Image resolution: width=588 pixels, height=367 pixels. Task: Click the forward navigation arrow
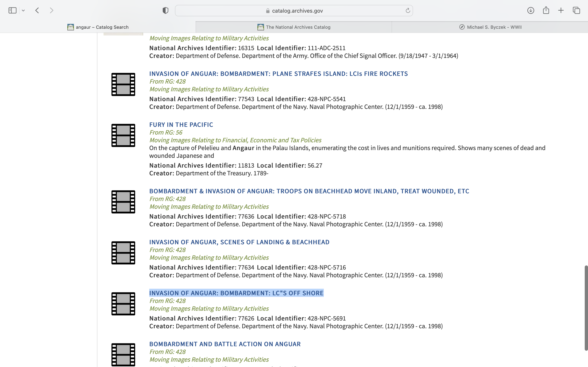point(51,10)
